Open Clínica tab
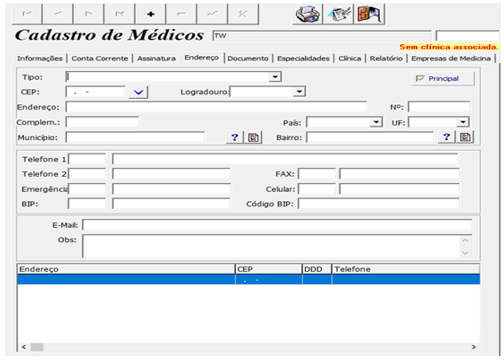 pos(350,58)
